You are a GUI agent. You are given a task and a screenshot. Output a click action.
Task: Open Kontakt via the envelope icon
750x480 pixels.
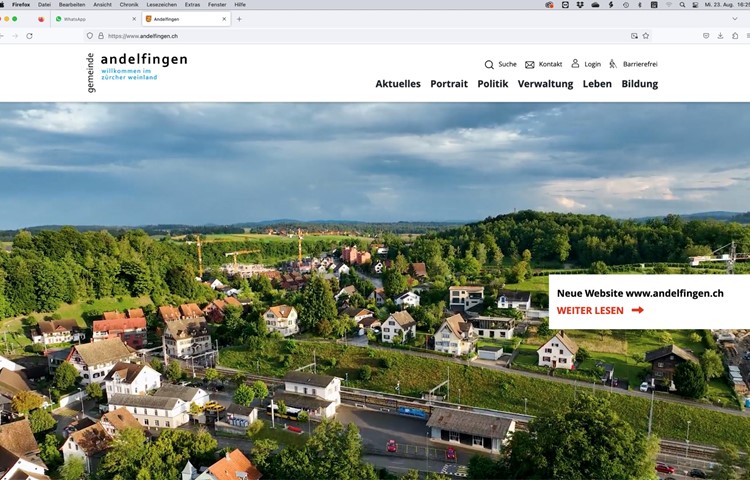(530, 64)
